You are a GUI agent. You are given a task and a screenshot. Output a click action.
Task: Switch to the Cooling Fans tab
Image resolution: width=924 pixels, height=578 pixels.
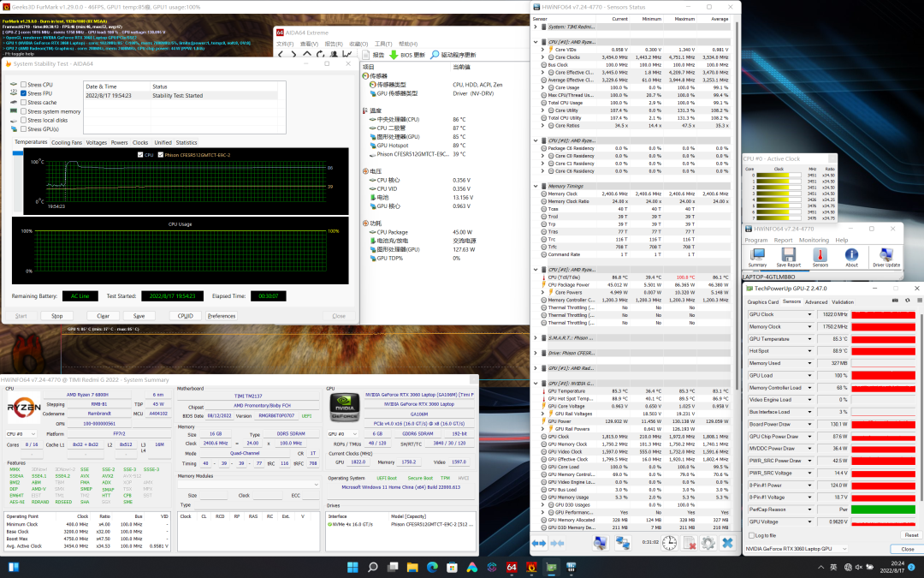click(x=67, y=142)
